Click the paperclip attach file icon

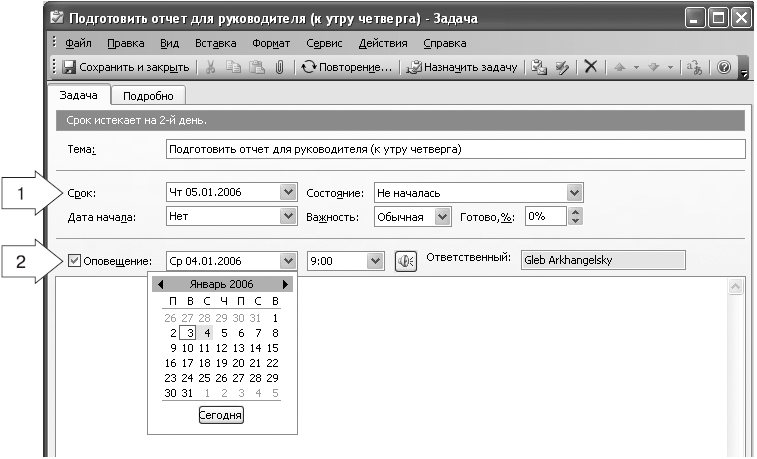279,67
